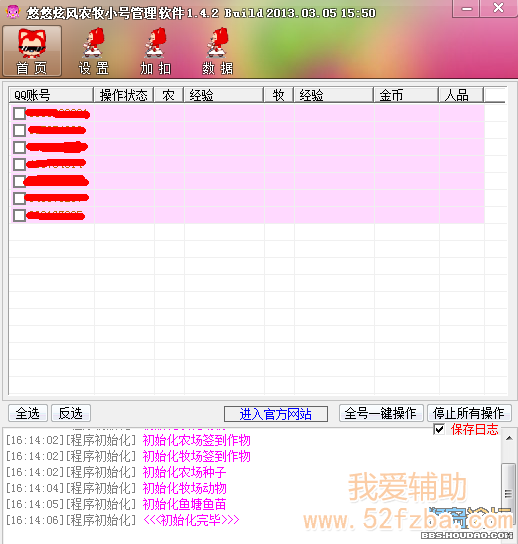Open the 进入官方网站 official website link
The image size is (518, 544).
pyautogui.click(x=276, y=414)
